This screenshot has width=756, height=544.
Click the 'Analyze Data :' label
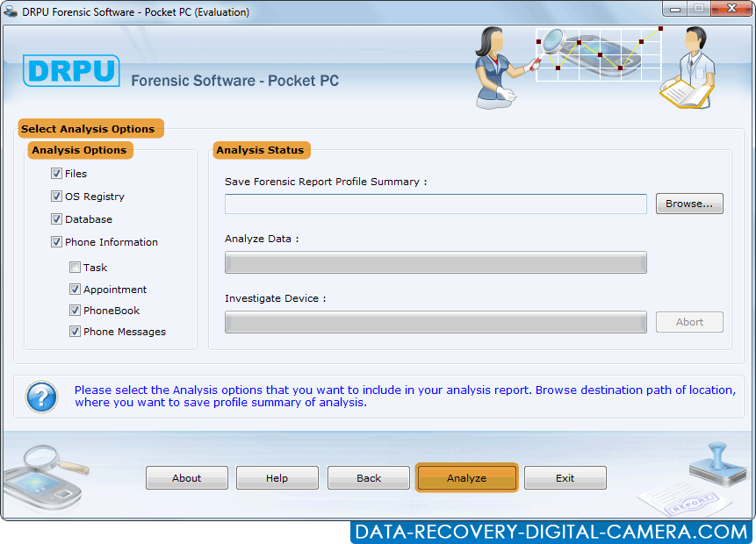[x=262, y=239]
